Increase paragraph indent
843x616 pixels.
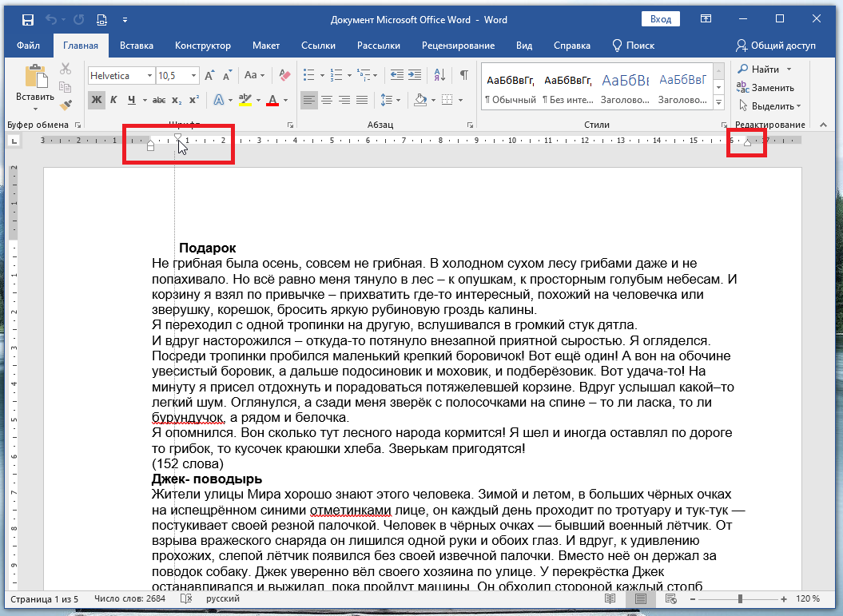415,75
